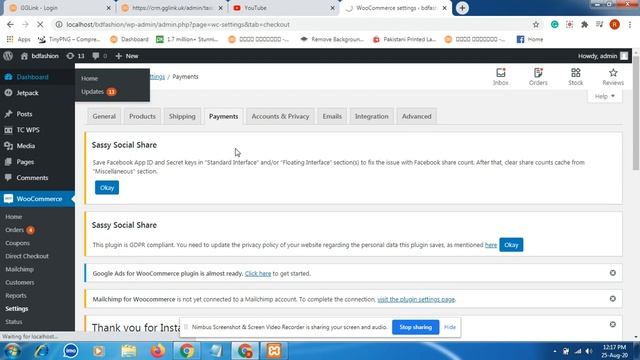640x360 pixels.
Task: Switch to the Advanced settings tab
Action: (x=416, y=116)
